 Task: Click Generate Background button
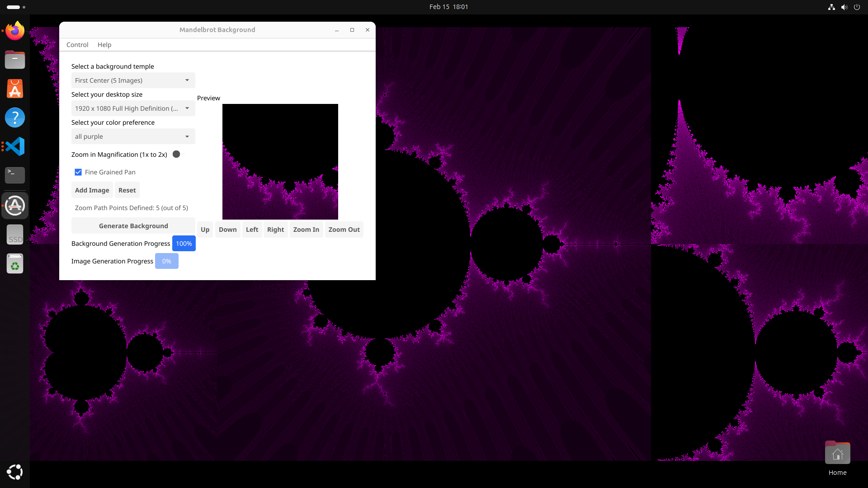[x=133, y=226]
